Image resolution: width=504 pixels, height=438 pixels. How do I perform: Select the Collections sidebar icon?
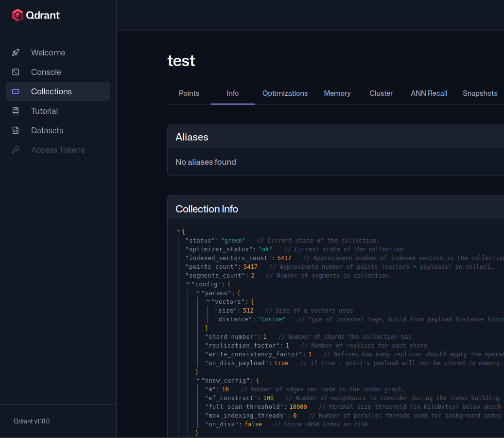pos(16,91)
